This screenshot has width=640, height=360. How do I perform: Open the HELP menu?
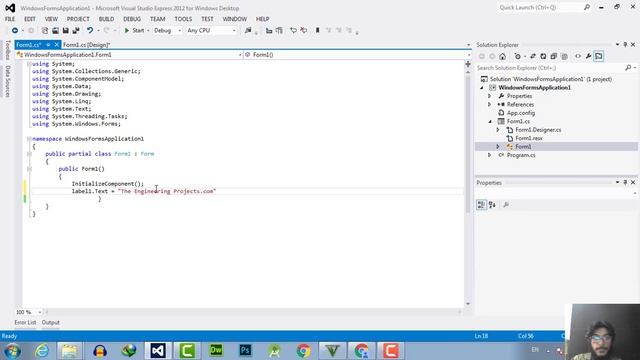coord(262,19)
